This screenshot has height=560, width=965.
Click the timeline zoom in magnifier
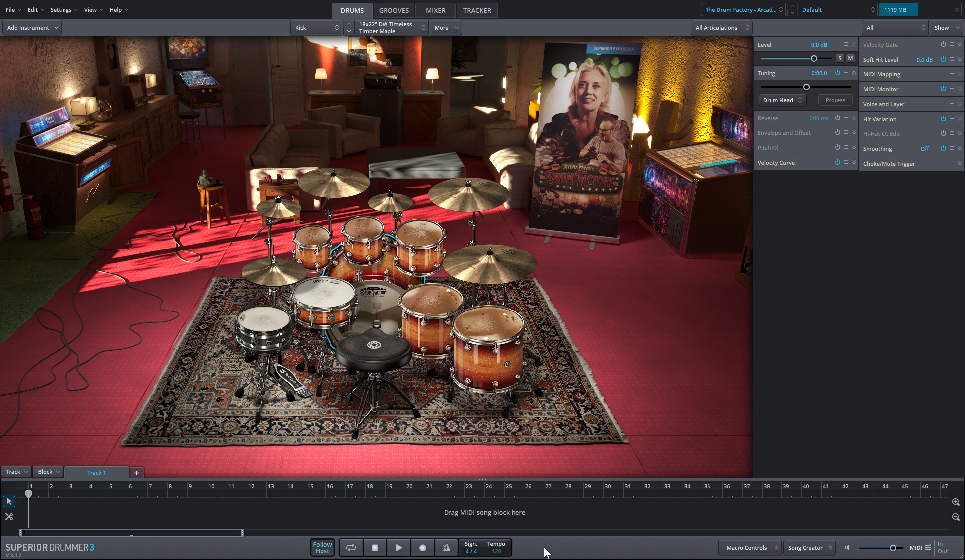(x=956, y=502)
